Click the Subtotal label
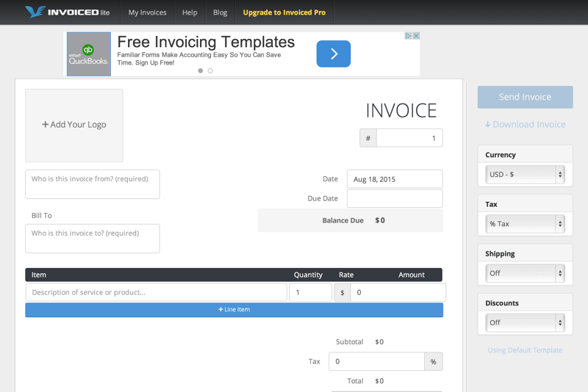This screenshot has height=392, width=588. click(x=350, y=342)
